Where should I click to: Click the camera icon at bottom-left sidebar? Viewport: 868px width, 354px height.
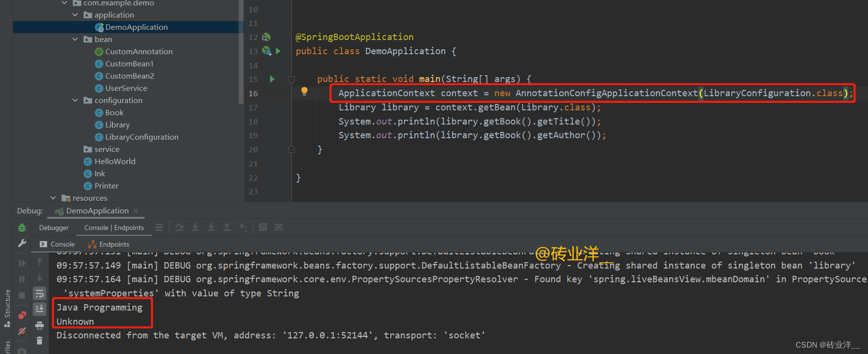(x=22, y=351)
